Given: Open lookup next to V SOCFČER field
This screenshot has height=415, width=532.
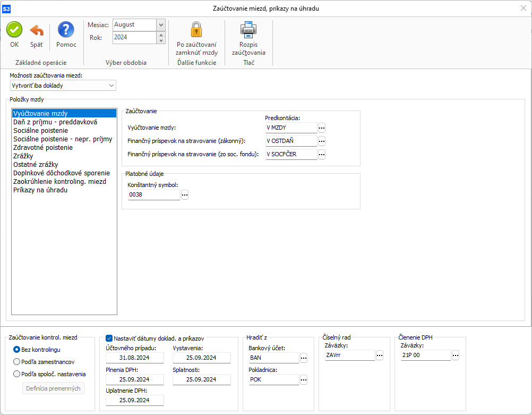Looking at the screenshot, I should (322, 154).
